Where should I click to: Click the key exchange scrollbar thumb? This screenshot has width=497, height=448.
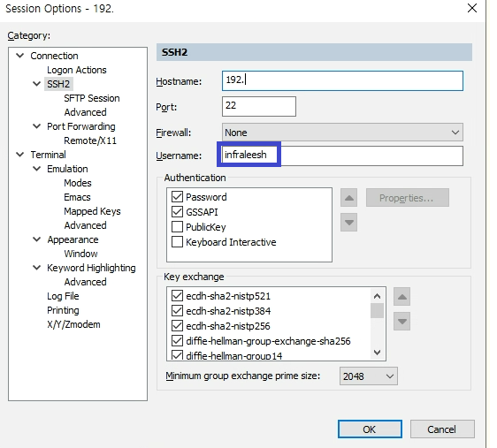(377, 310)
